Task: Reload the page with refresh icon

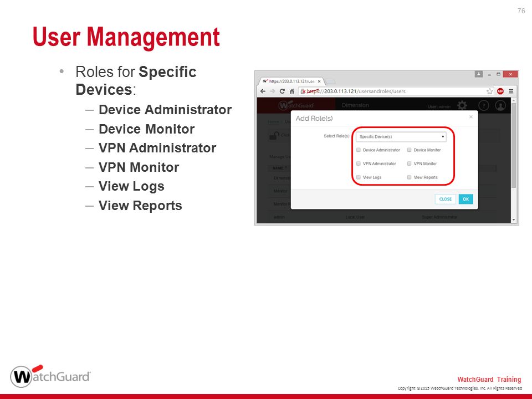Action: pos(282,91)
